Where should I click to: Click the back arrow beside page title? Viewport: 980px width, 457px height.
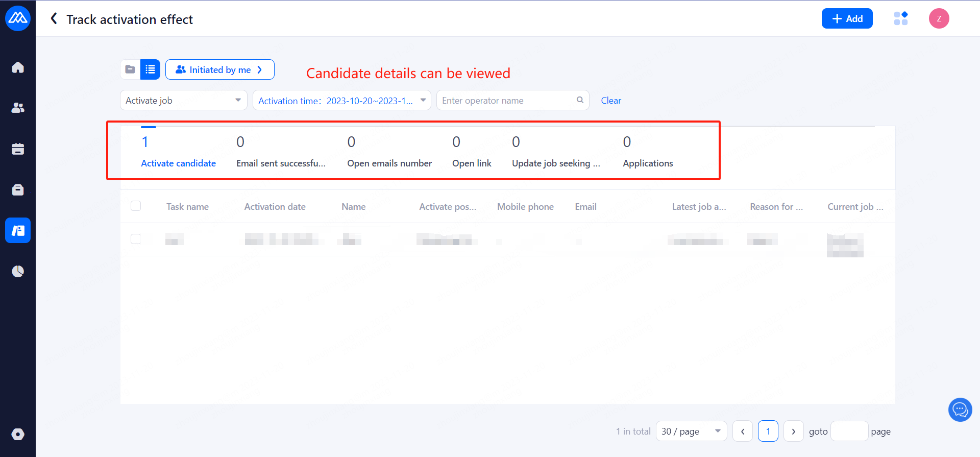tap(54, 19)
